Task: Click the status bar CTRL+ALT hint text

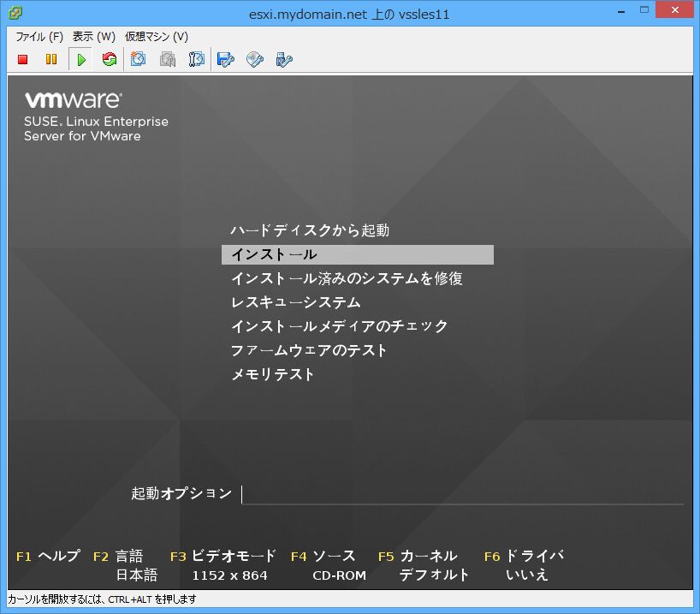Action: [102, 599]
